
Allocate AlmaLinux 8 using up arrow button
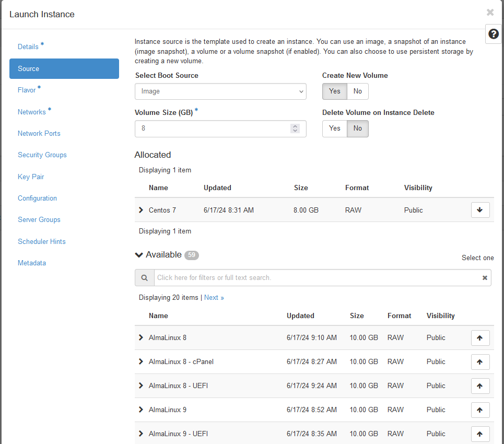click(x=480, y=338)
